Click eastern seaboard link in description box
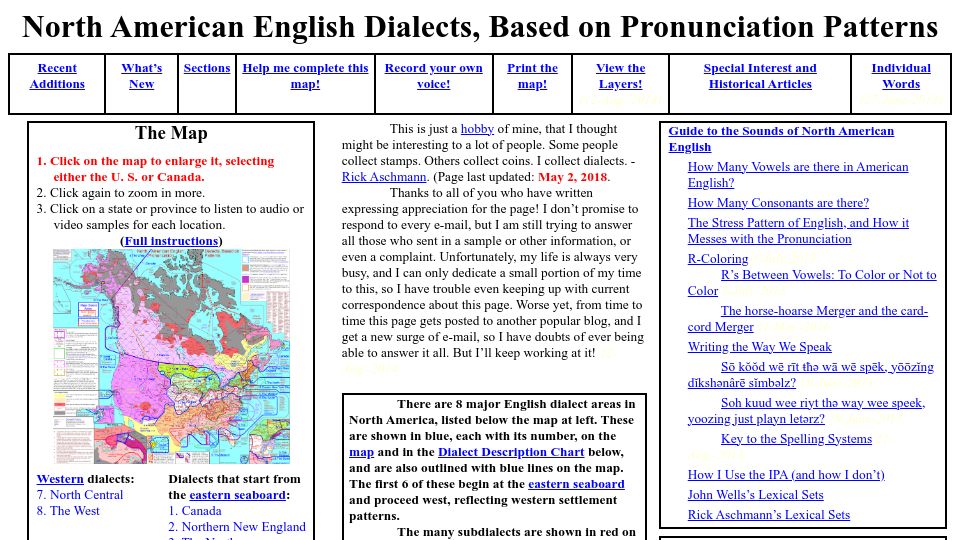Screen dimensions: 960x540 point(576,484)
